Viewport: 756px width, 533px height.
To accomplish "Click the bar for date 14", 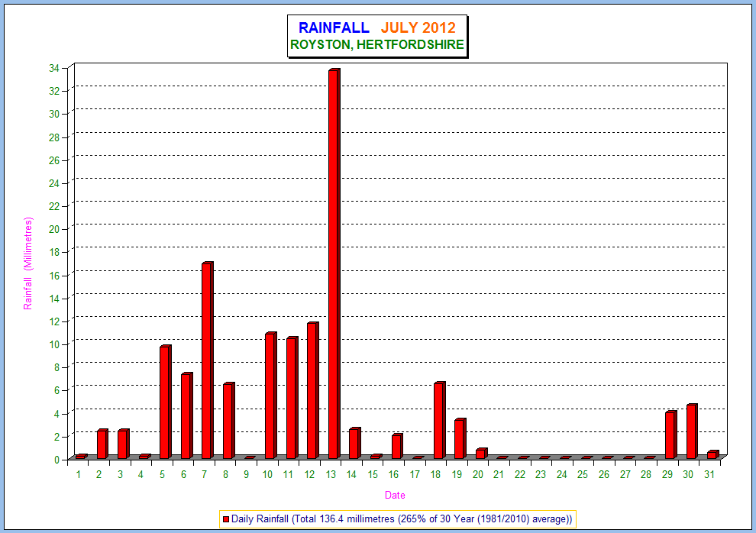I will pos(355,443).
